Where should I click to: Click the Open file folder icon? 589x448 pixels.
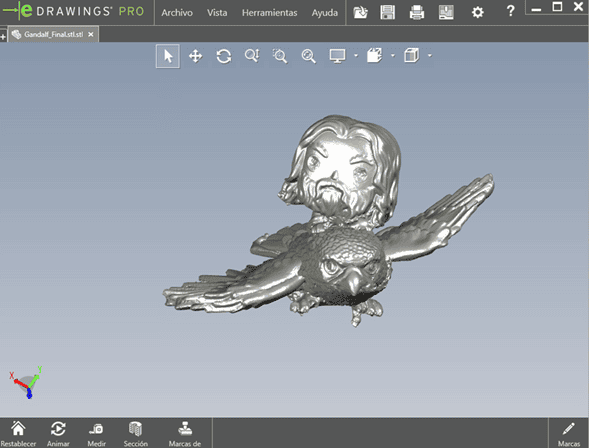pos(360,12)
